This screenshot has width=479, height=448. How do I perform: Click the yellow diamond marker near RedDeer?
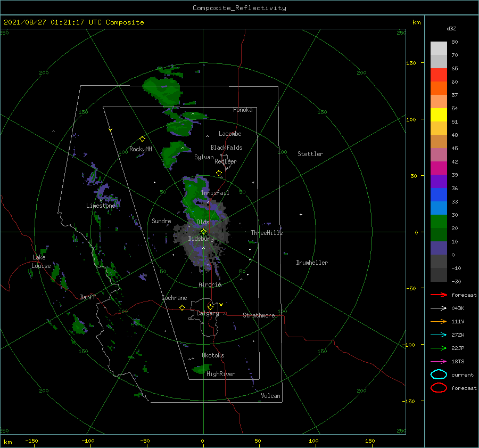pyautogui.click(x=219, y=173)
